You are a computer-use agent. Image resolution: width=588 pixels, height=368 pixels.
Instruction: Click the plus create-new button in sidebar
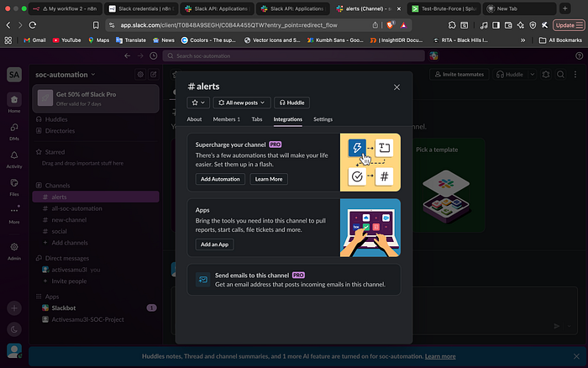14,308
